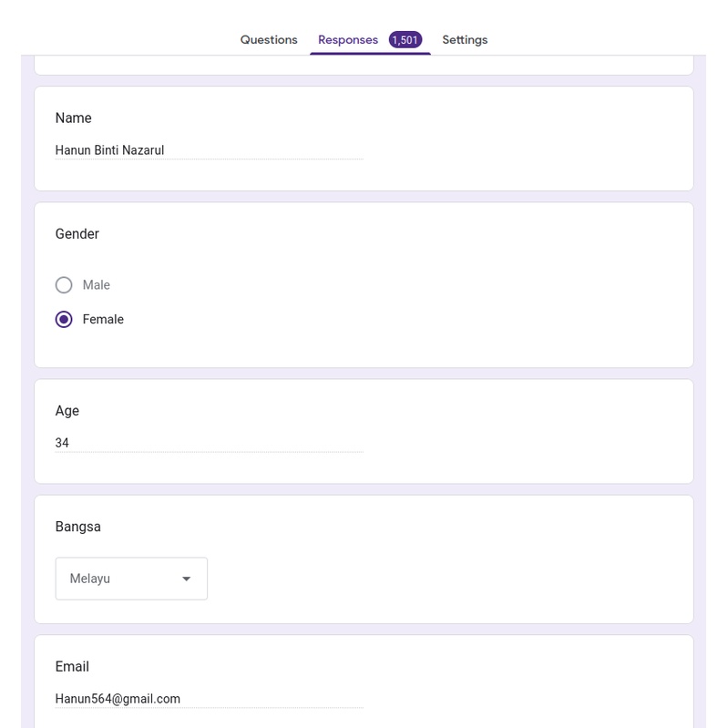Click the Bangsa question title
728x728 pixels.
point(78,527)
